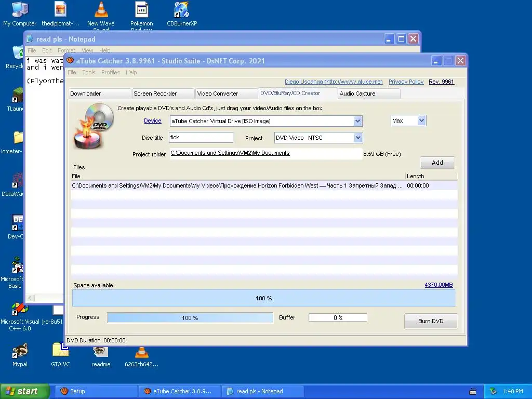Click the DVD Duration status bar text
This screenshot has width=532, height=399.
tap(96, 340)
